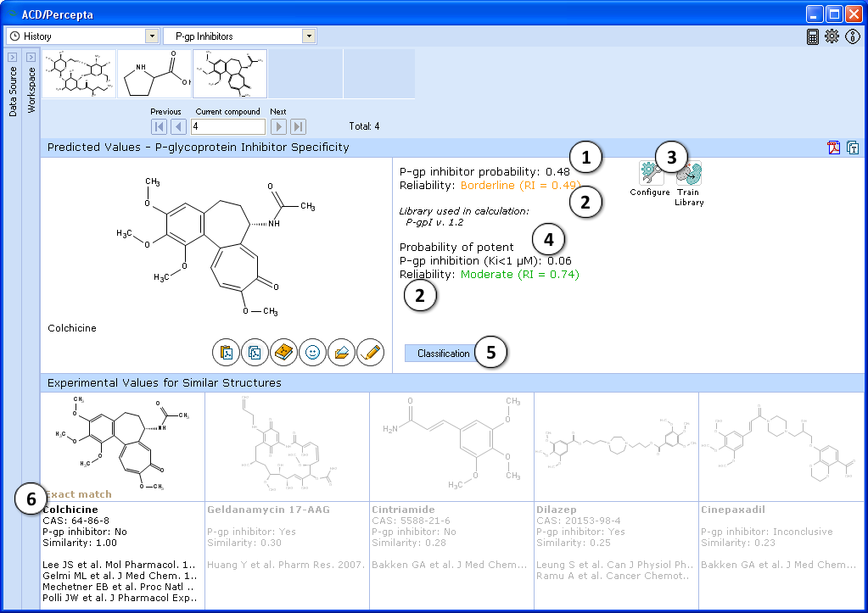Expand the Data Source side panel
The image size is (868, 613).
(12, 57)
